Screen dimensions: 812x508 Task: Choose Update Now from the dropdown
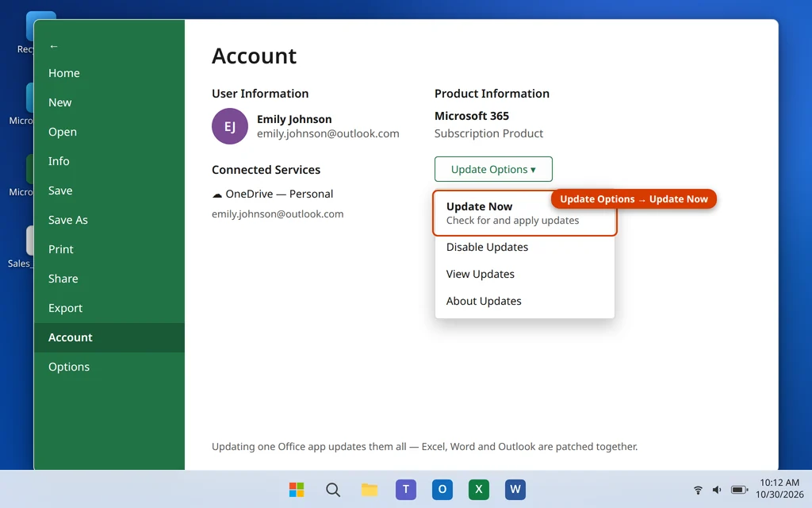tap(525, 213)
